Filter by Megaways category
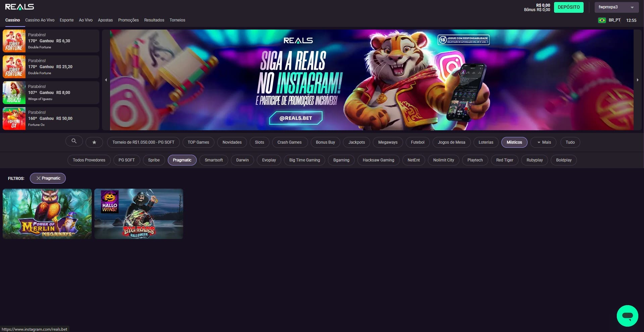Viewport: 644px width, 332px height. pos(388,142)
